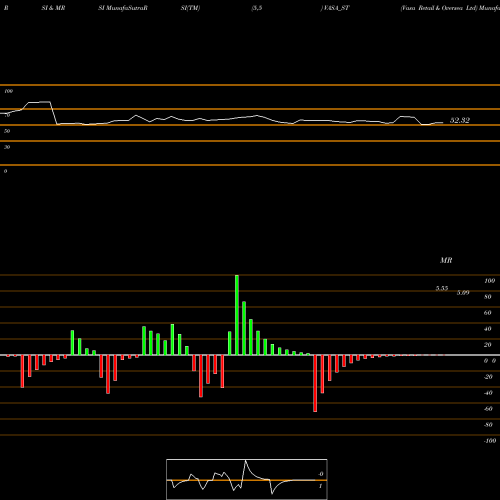Select the 5.09 value label
500x500 pixels.
pyautogui.click(x=463, y=293)
